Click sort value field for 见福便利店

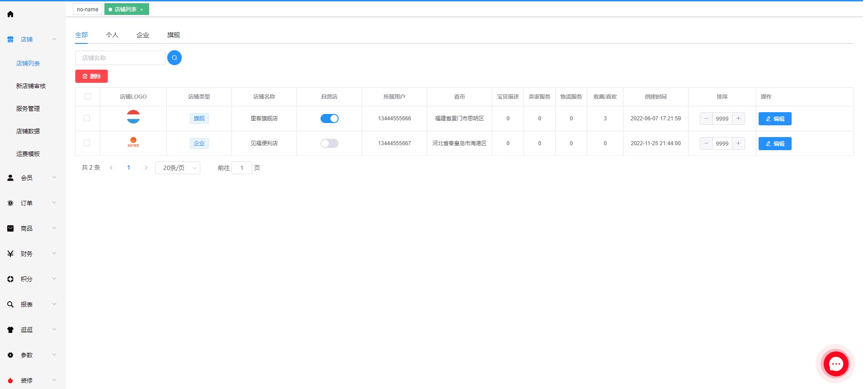[x=722, y=143]
